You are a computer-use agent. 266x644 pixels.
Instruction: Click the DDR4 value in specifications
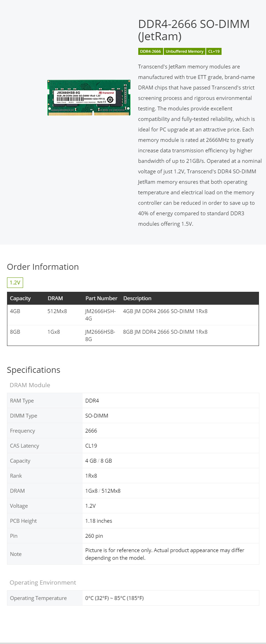(92, 401)
